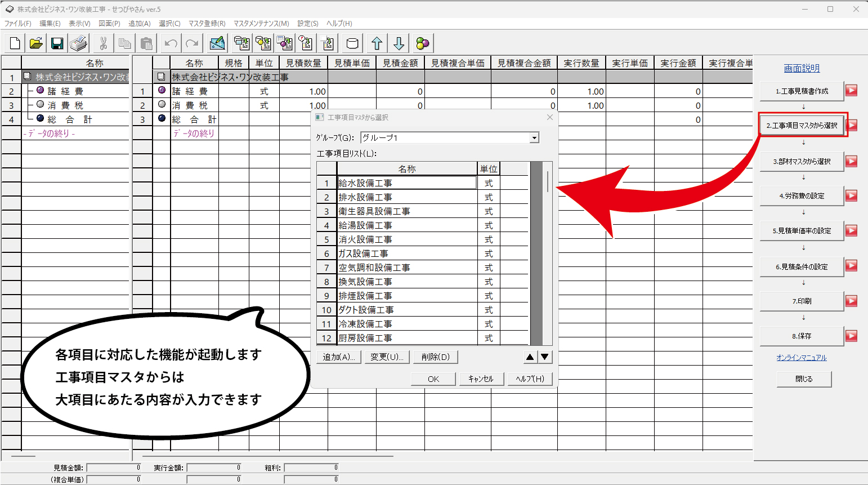Click the new document icon
The height and width of the screenshot is (485, 868).
coord(15,43)
